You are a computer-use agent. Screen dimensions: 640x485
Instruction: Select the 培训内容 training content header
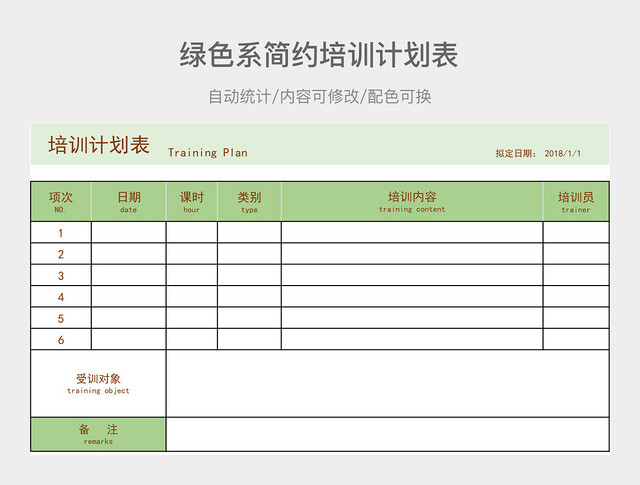pyautogui.click(x=412, y=202)
